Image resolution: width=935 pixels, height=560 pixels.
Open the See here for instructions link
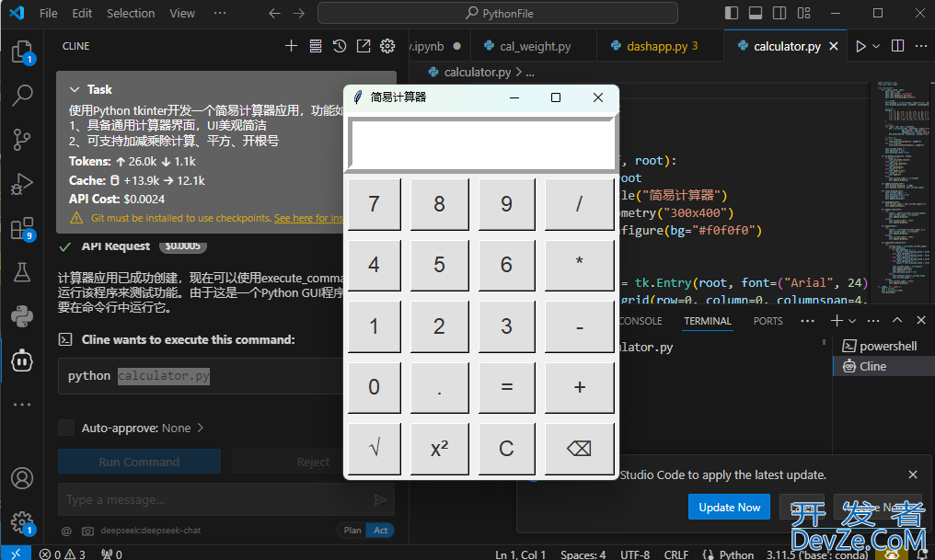(x=308, y=218)
